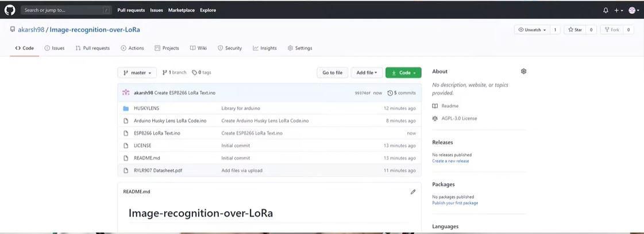This screenshot has width=644, height=234.
Task: Switch to the Insights tab
Action: 264,48
